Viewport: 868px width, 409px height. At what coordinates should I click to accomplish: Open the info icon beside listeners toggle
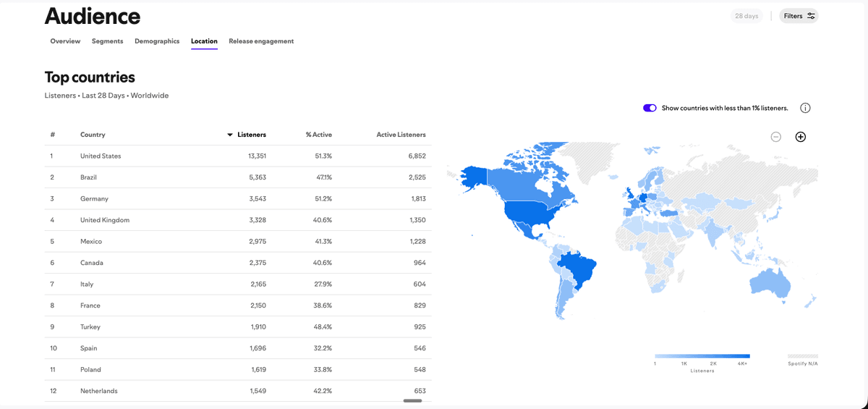805,108
